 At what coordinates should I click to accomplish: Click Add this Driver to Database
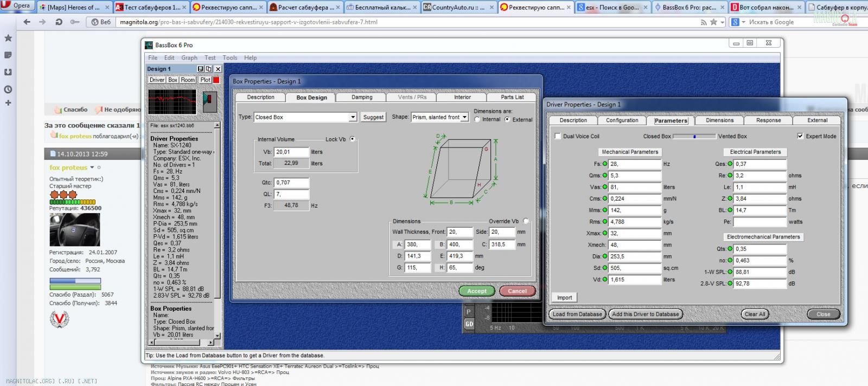(x=645, y=314)
